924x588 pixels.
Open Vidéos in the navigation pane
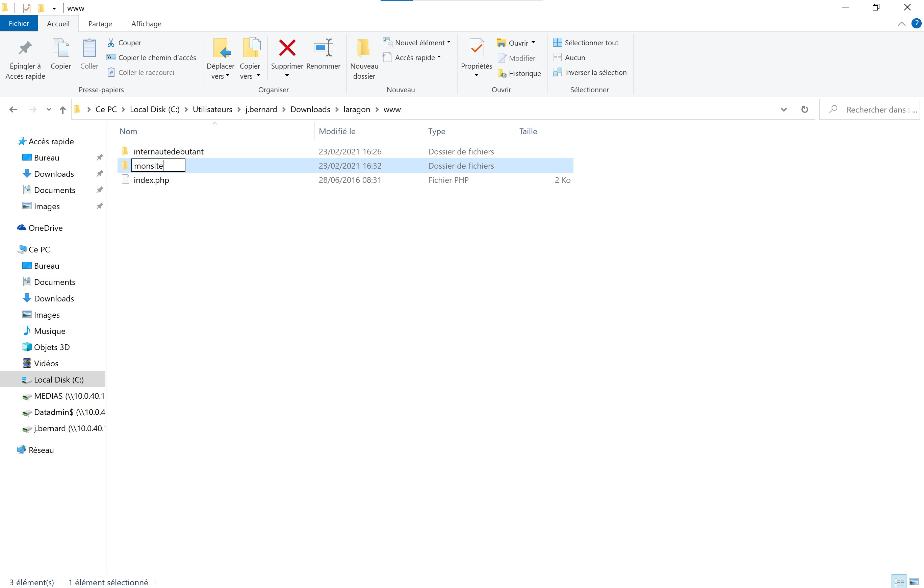[x=46, y=364]
